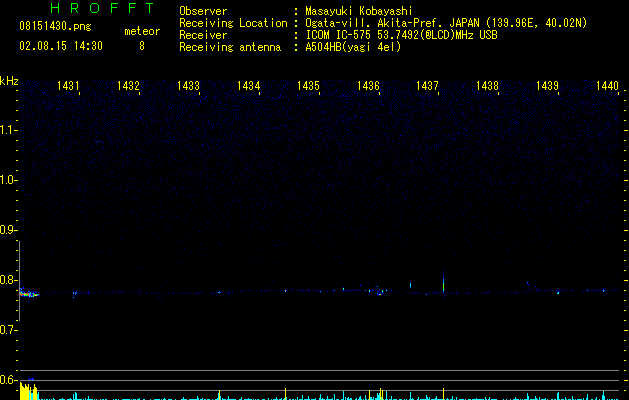
Task: Click the yellow intensity bars at bottom left
Action: 28,391
